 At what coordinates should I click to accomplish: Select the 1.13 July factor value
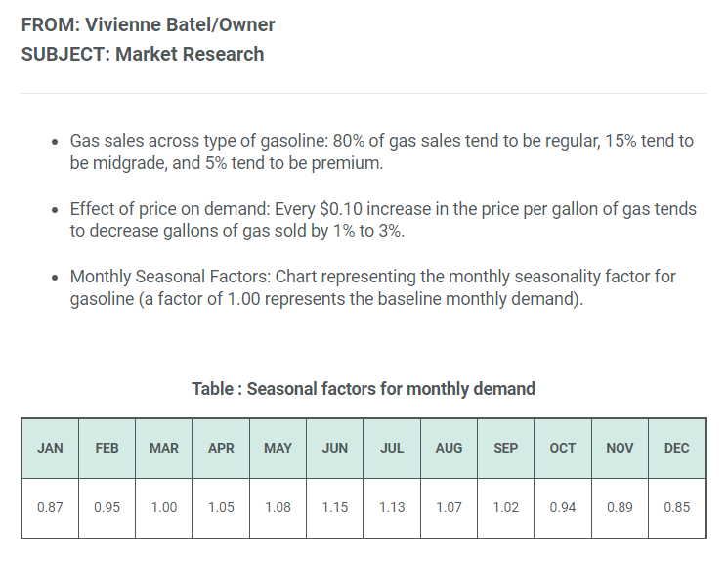coord(392,507)
